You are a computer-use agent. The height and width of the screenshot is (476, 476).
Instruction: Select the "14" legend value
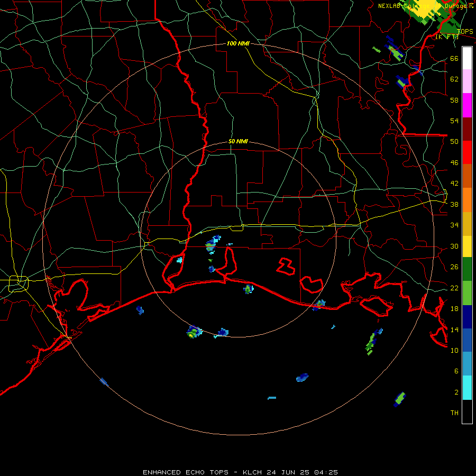[454, 329]
